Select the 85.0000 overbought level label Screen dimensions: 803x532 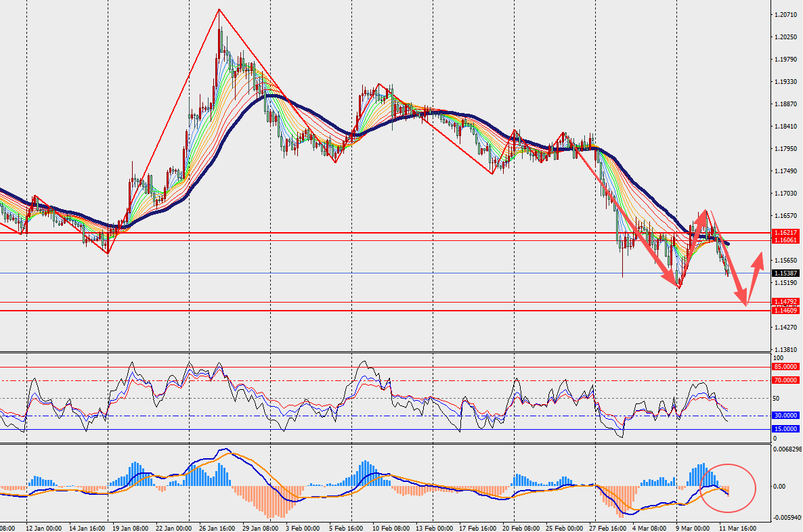(785, 367)
